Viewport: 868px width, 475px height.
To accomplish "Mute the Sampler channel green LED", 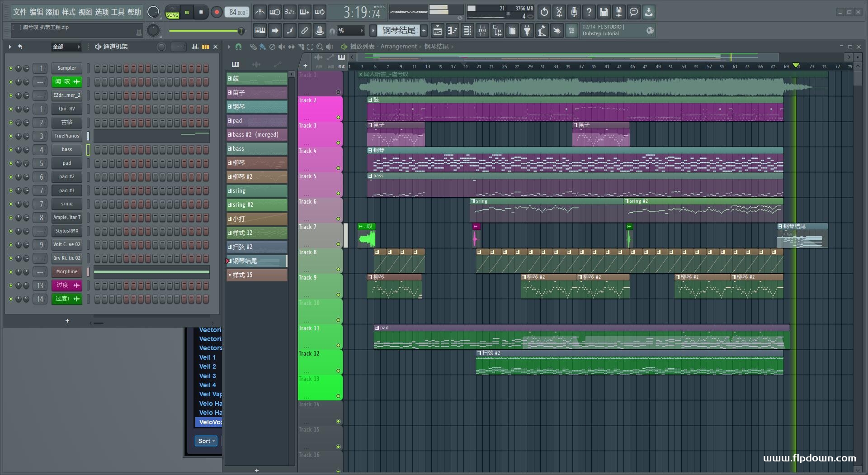I will [11, 68].
